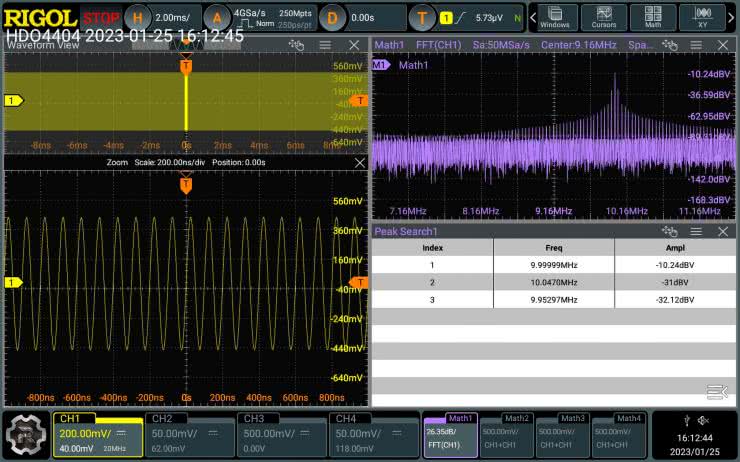The width and height of the screenshot is (740, 462).
Task: Open the Math function panel
Action: tap(652, 17)
